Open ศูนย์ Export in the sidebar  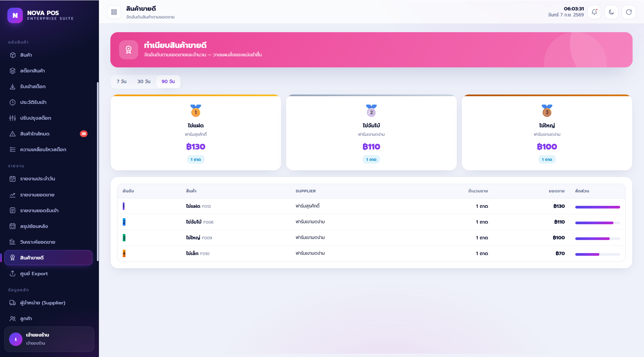(48, 274)
